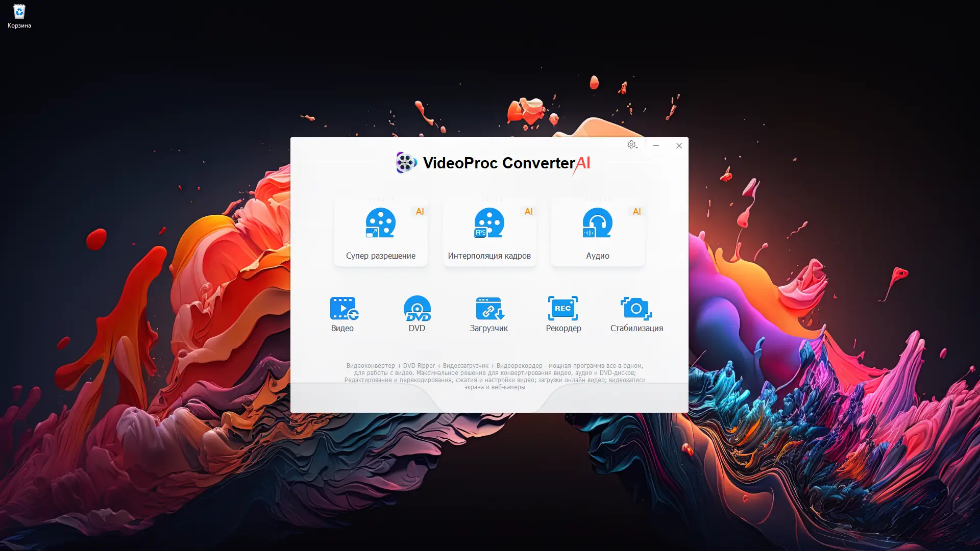Minimize the VideoProc Converter window
Screen dimensions: 980x551
[656, 145]
